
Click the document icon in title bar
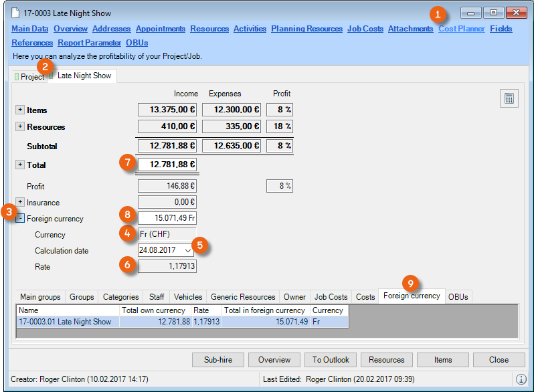tap(16, 13)
